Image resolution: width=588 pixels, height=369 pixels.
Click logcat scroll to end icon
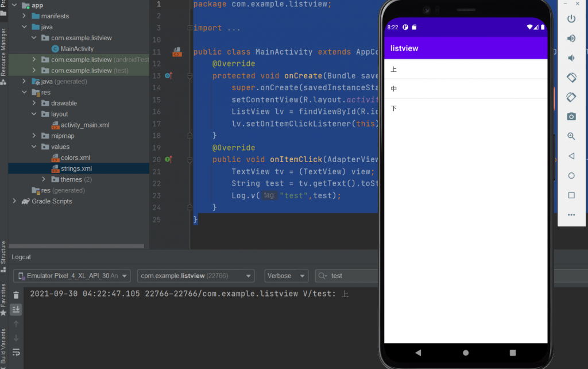click(x=16, y=309)
